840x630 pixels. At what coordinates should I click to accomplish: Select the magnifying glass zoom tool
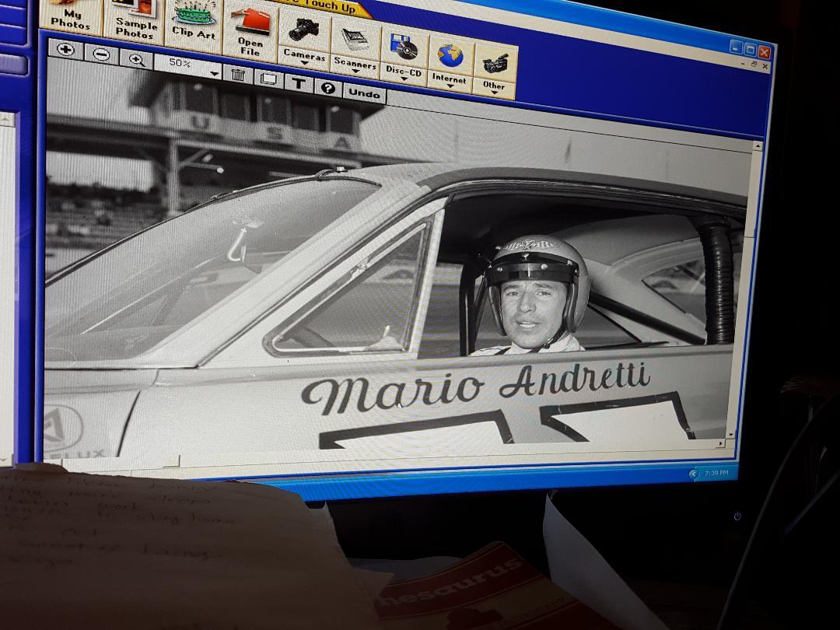tap(137, 59)
